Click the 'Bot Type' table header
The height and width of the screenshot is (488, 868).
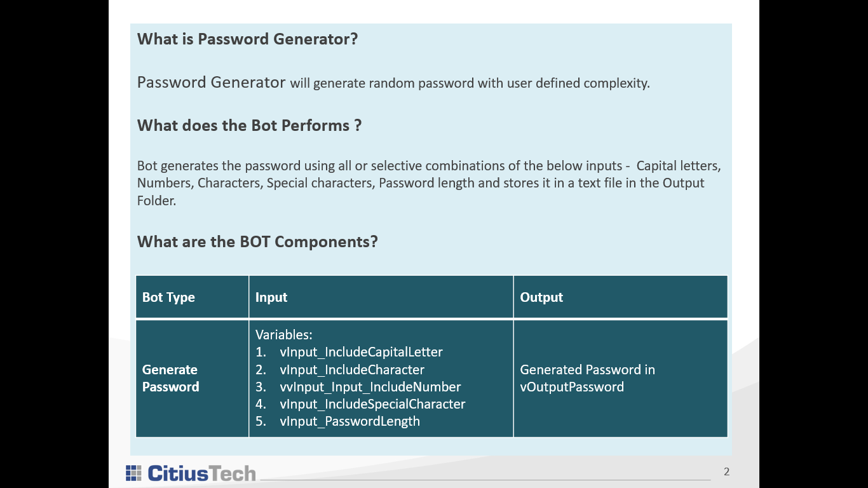(168, 297)
